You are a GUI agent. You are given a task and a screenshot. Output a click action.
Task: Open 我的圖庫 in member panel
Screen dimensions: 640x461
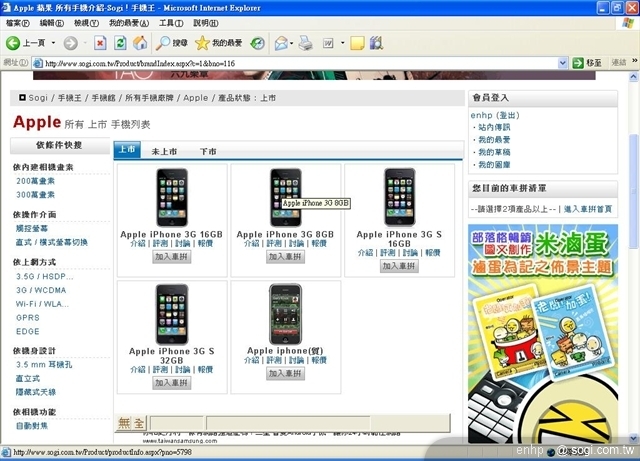tap(494, 165)
